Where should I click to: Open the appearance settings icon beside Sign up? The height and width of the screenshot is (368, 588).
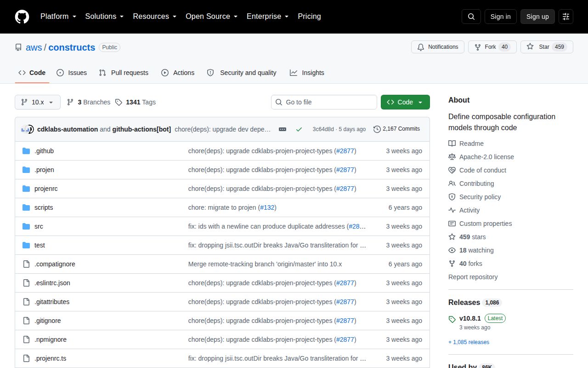[566, 17]
